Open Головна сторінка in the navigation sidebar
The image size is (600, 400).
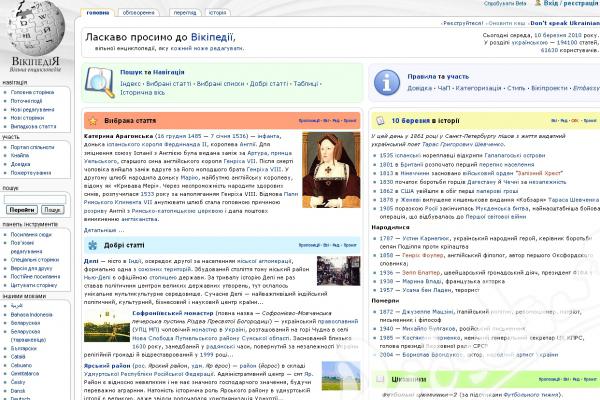32,92
